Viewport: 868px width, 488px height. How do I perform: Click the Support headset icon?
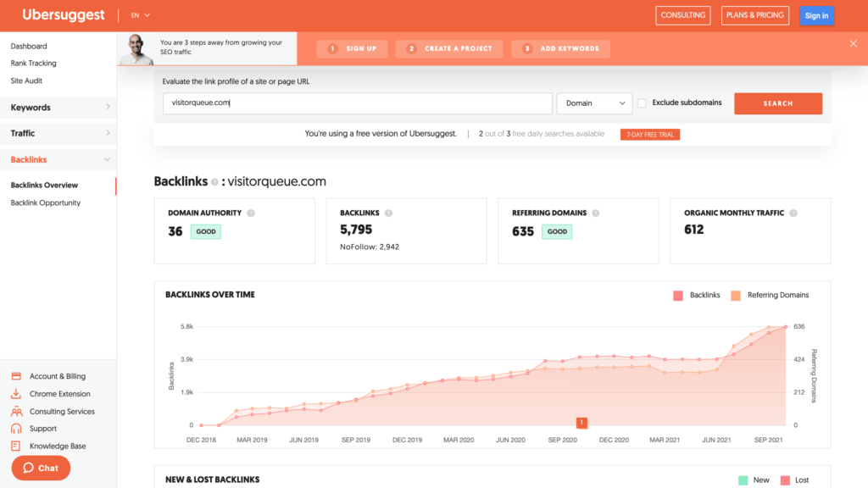[x=16, y=429]
